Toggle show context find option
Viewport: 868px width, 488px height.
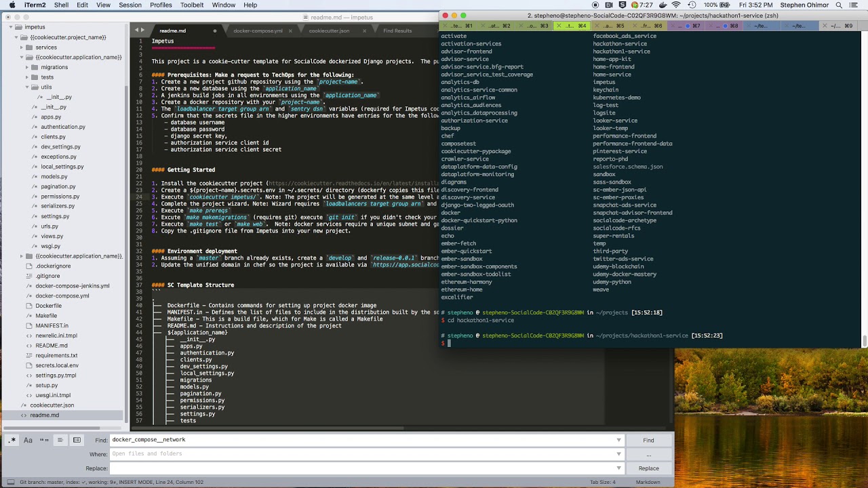60,440
